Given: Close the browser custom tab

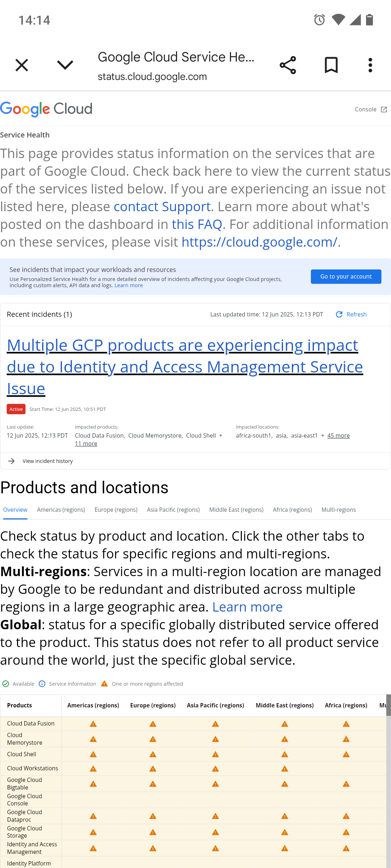Looking at the screenshot, I should (x=22, y=65).
